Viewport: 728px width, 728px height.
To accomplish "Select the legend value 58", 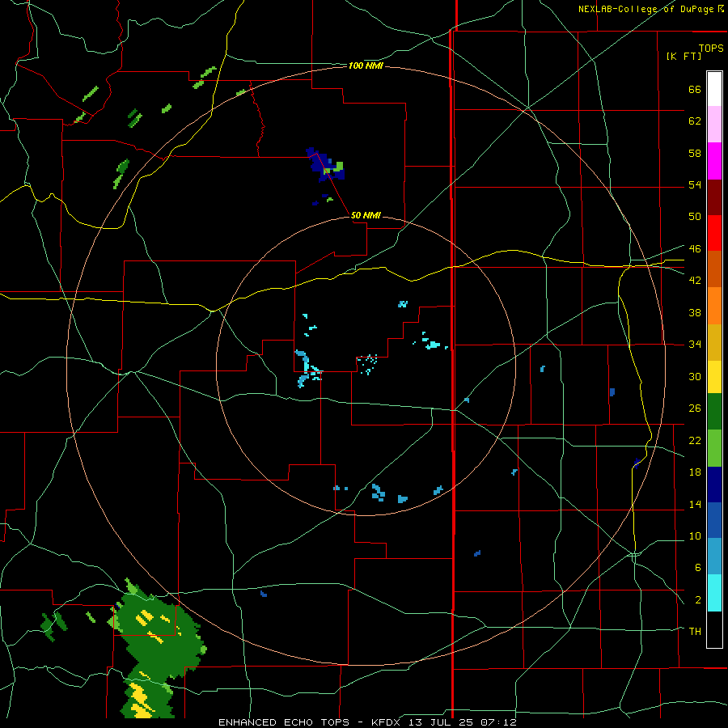I will pyautogui.click(x=695, y=153).
